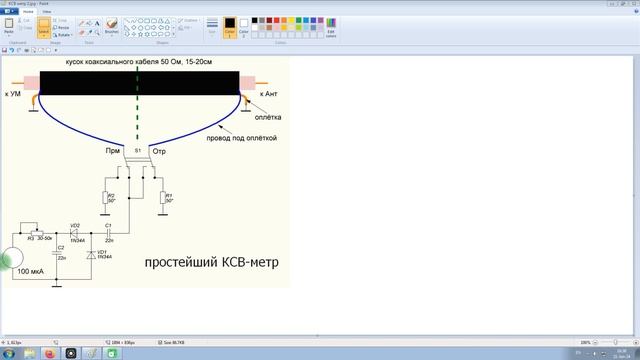Select the Fill with color bucket tool

89,23
